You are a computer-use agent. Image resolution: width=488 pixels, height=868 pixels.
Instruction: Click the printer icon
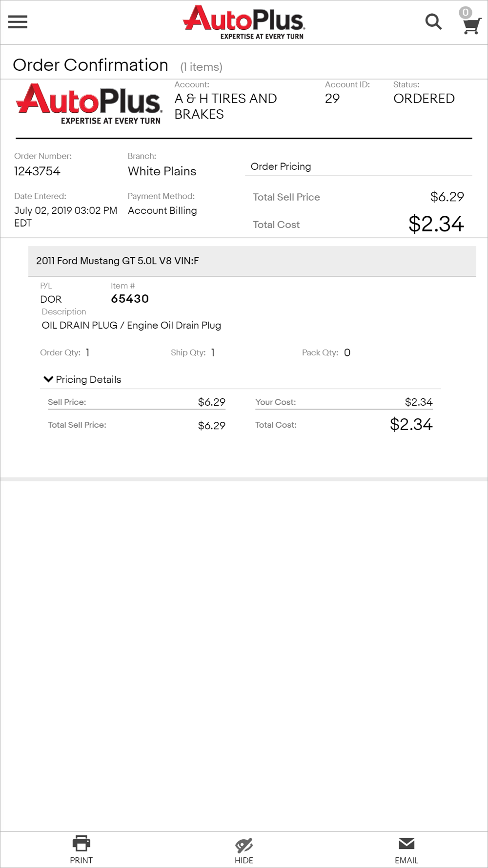(x=81, y=843)
